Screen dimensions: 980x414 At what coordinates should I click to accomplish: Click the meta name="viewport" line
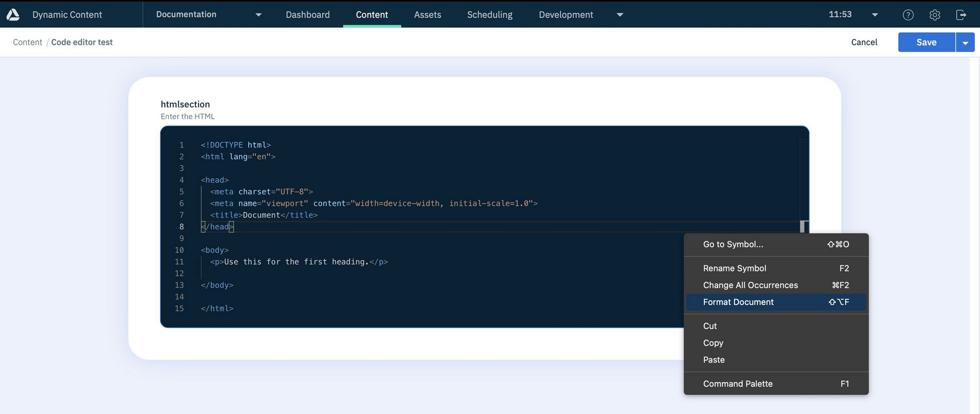click(x=374, y=203)
